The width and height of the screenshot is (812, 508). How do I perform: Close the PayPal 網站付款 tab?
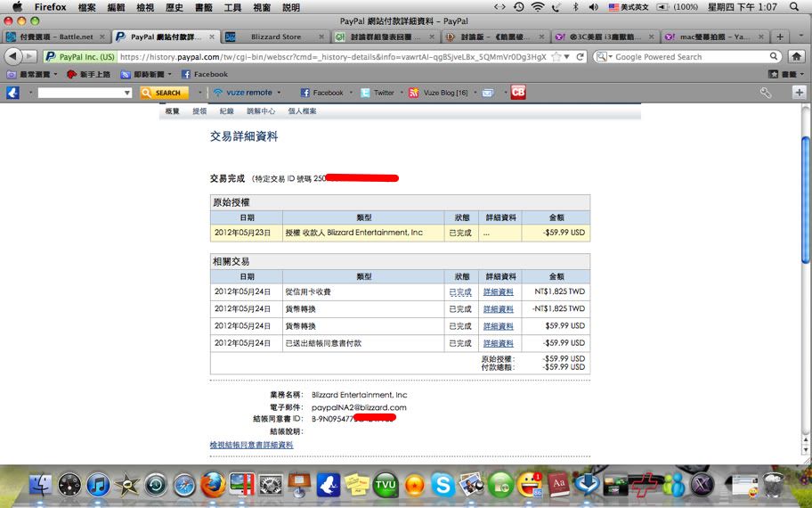click(211, 37)
